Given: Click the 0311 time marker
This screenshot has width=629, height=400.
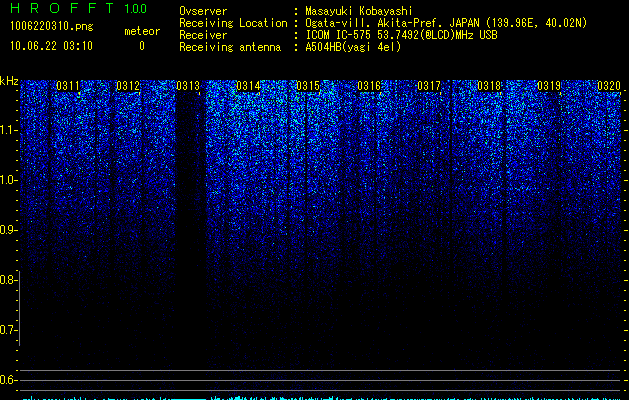Looking at the screenshot, I should [x=68, y=86].
